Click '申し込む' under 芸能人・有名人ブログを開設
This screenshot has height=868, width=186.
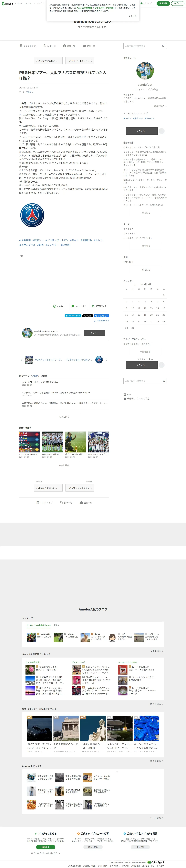[140, 847]
